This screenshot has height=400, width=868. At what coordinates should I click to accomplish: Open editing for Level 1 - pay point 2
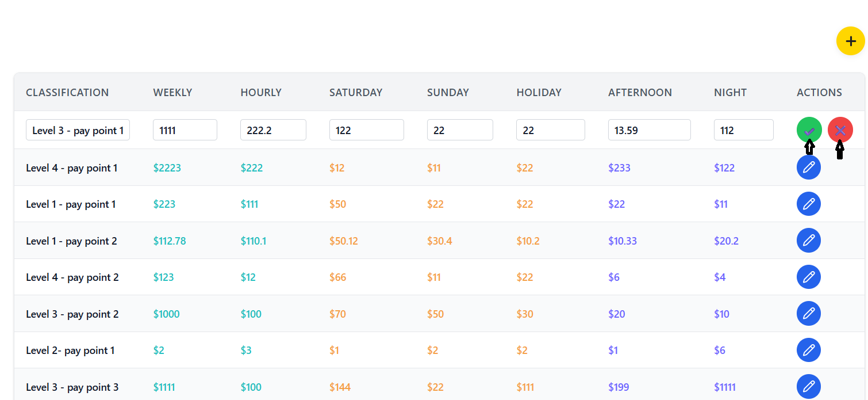809,240
